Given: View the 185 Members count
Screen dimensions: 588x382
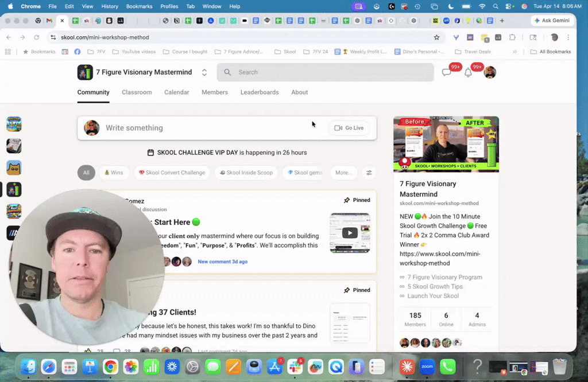Looking at the screenshot, I should (x=415, y=319).
